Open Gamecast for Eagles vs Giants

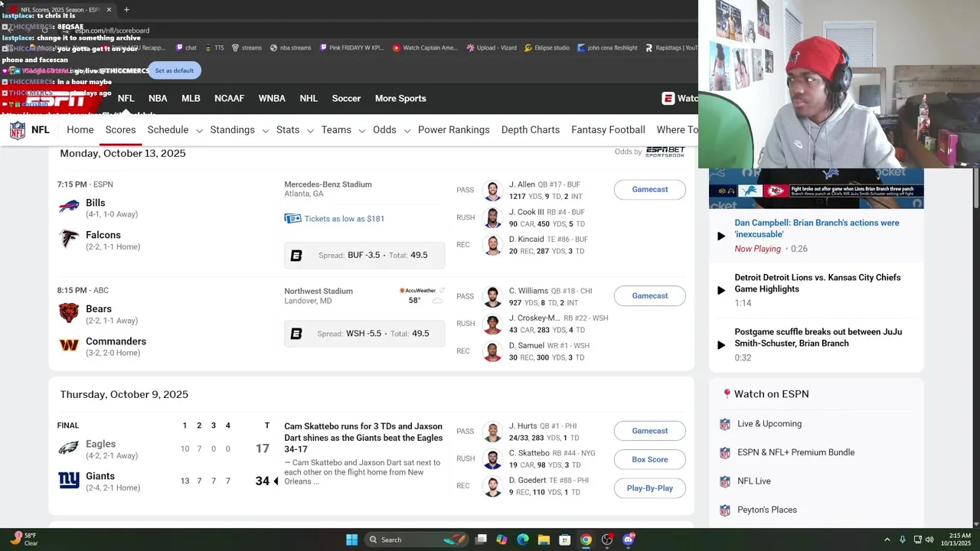(650, 431)
